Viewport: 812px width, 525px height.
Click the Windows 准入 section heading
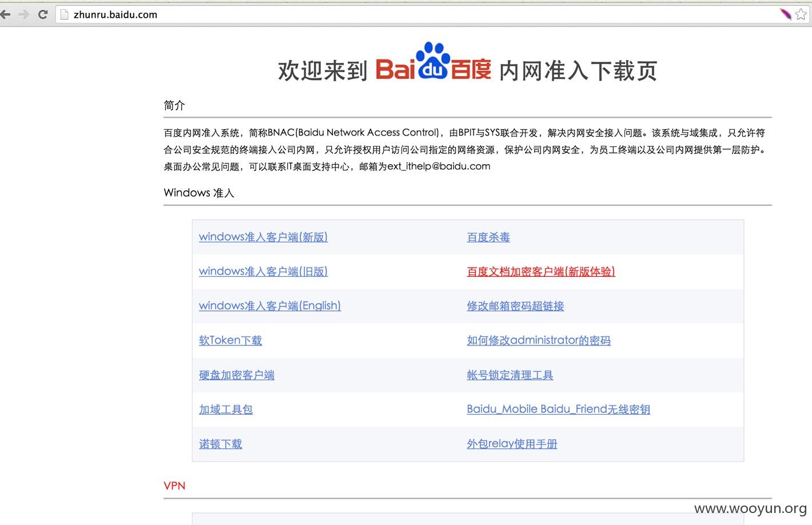coord(199,193)
